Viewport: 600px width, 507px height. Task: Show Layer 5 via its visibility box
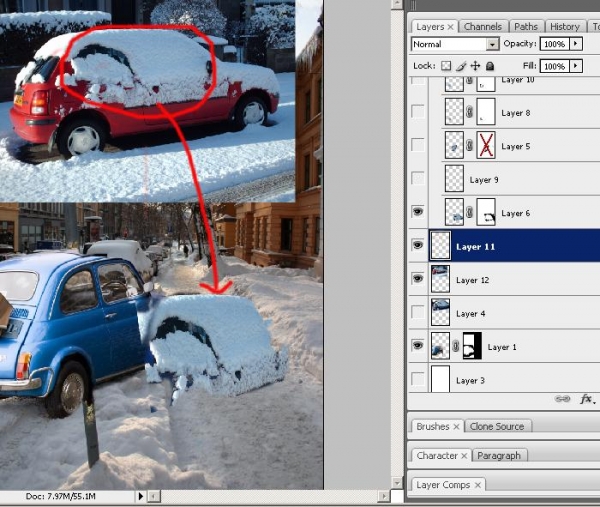pyautogui.click(x=418, y=145)
